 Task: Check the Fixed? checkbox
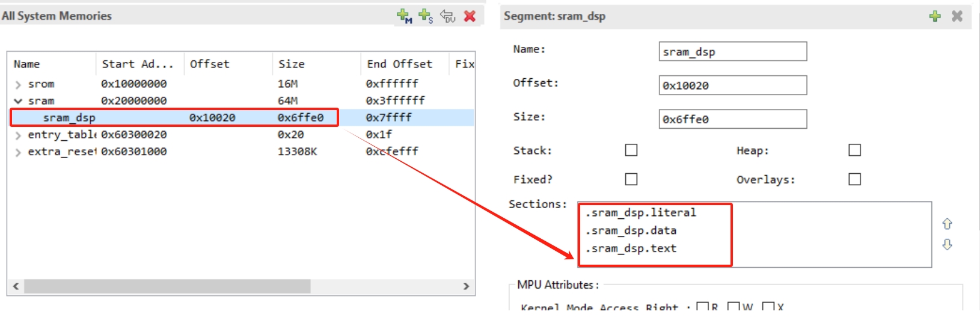point(631,179)
